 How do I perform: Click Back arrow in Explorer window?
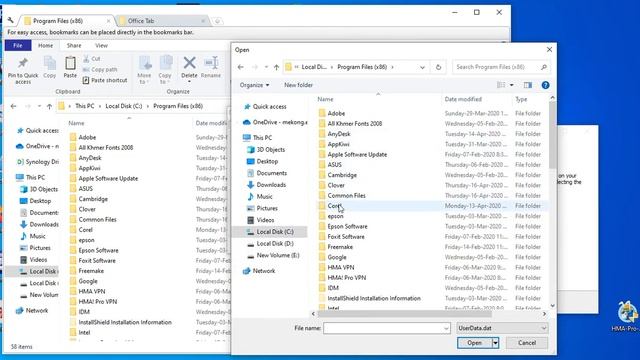13,106
